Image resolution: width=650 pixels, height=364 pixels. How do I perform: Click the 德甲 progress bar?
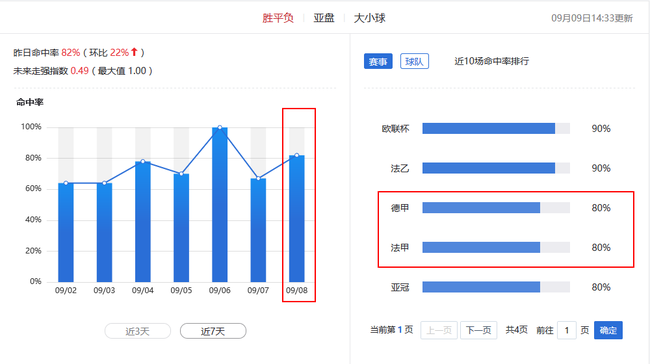[x=496, y=208]
